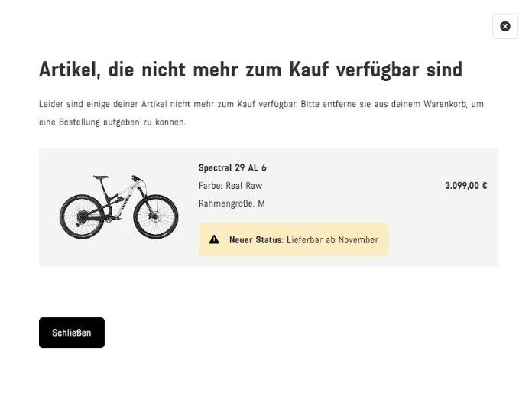Viewport: 532px width, 400px height.
Task: Click the Farbe: Real Raw text
Action: (230, 186)
